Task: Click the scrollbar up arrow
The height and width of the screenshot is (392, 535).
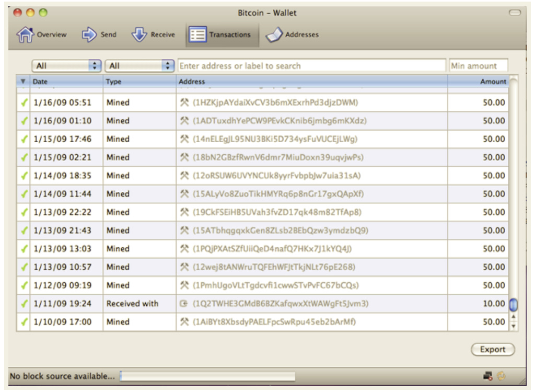Action: (513, 317)
